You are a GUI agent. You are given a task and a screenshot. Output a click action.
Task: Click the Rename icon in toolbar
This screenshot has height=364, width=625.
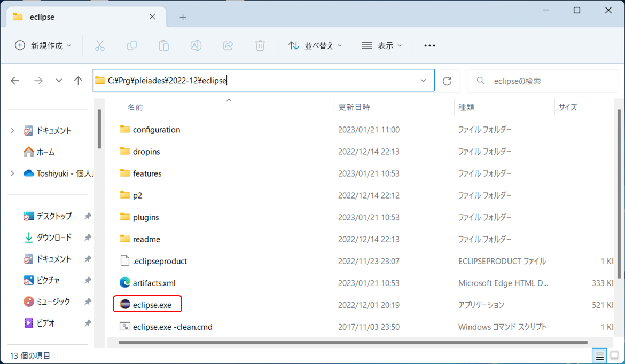pos(196,46)
